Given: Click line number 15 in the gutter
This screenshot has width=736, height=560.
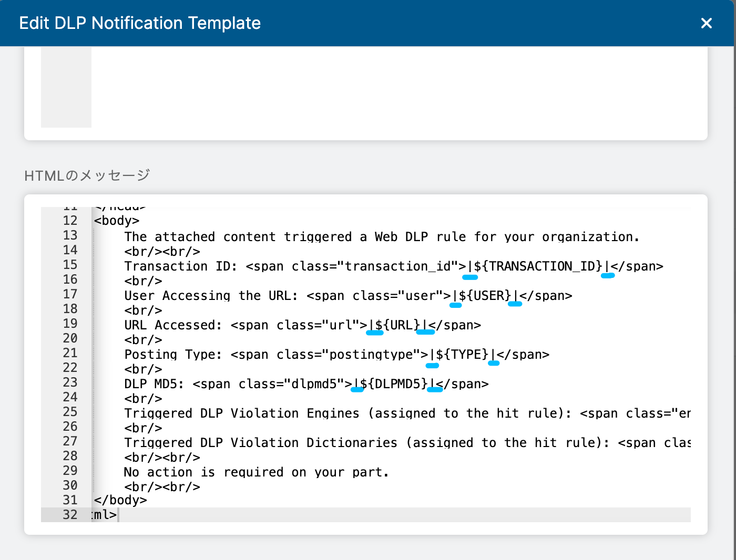Looking at the screenshot, I should coord(70,265).
